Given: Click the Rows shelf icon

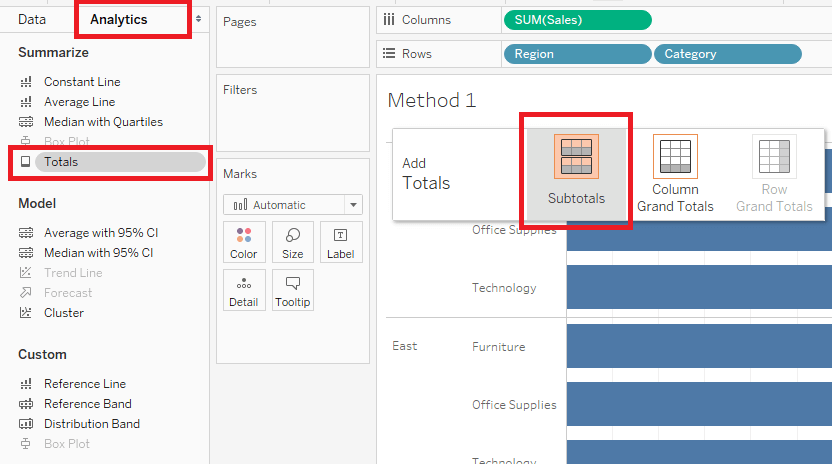Looking at the screenshot, I should coord(389,54).
